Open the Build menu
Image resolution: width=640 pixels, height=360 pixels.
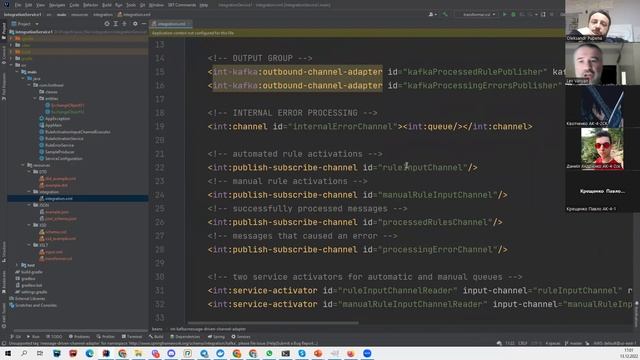click(x=107, y=5)
